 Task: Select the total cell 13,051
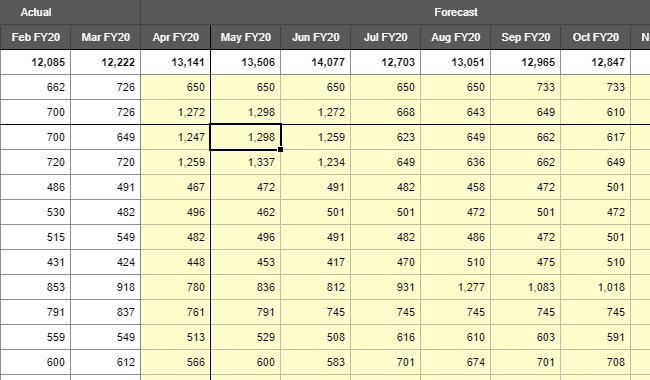456,62
